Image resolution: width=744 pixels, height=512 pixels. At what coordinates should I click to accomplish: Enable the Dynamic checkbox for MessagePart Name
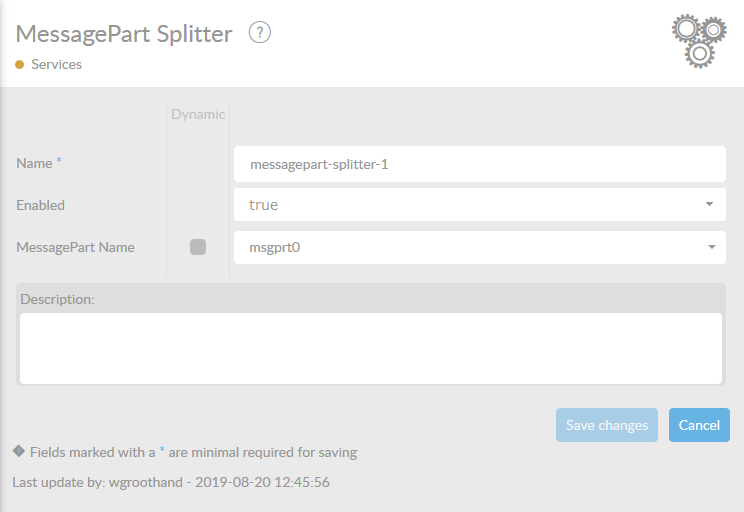coord(198,247)
